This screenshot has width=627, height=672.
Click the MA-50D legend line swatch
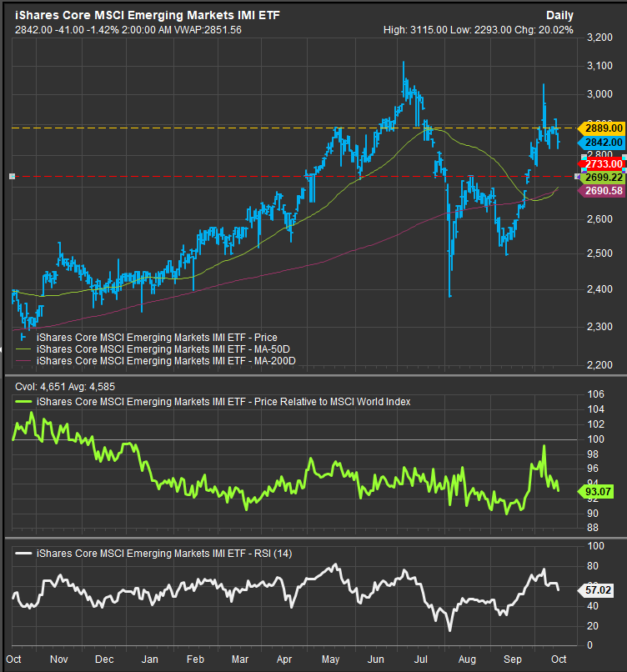[x=23, y=349]
